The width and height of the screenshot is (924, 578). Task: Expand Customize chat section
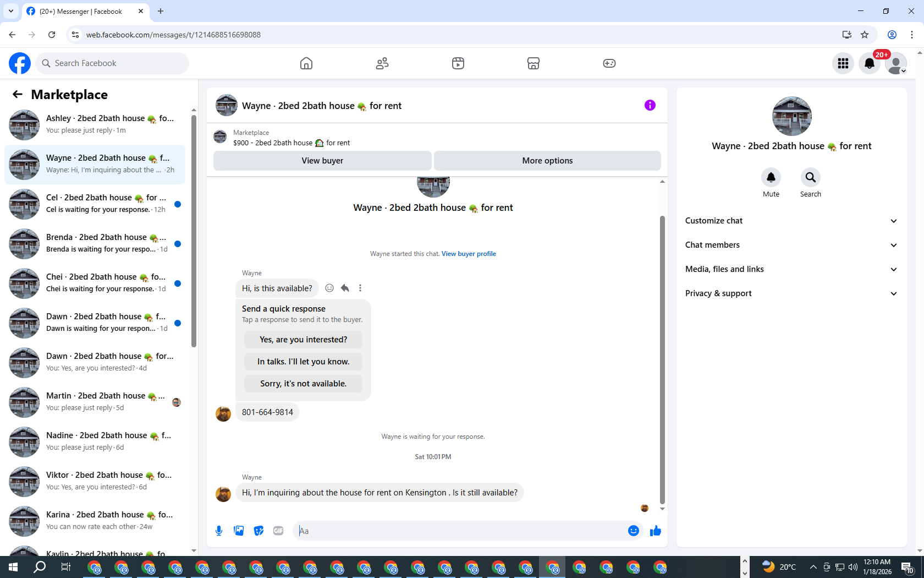pos(791,221)
